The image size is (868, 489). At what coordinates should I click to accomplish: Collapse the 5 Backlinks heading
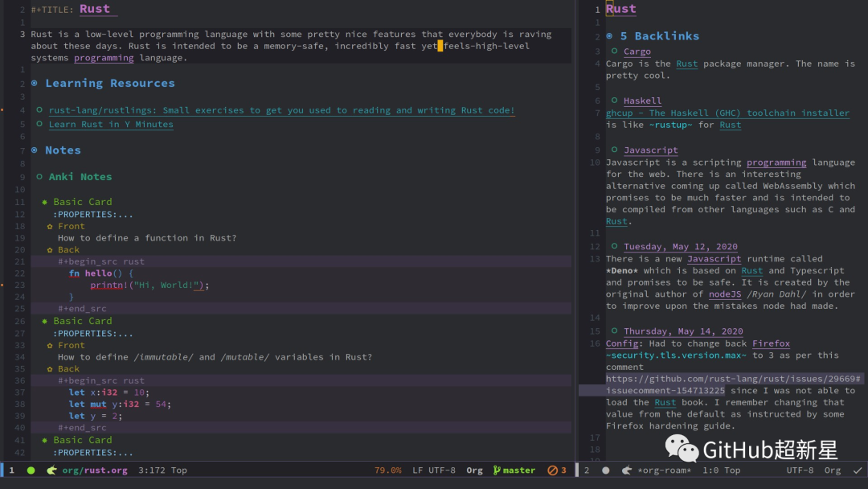click(609, 36)
